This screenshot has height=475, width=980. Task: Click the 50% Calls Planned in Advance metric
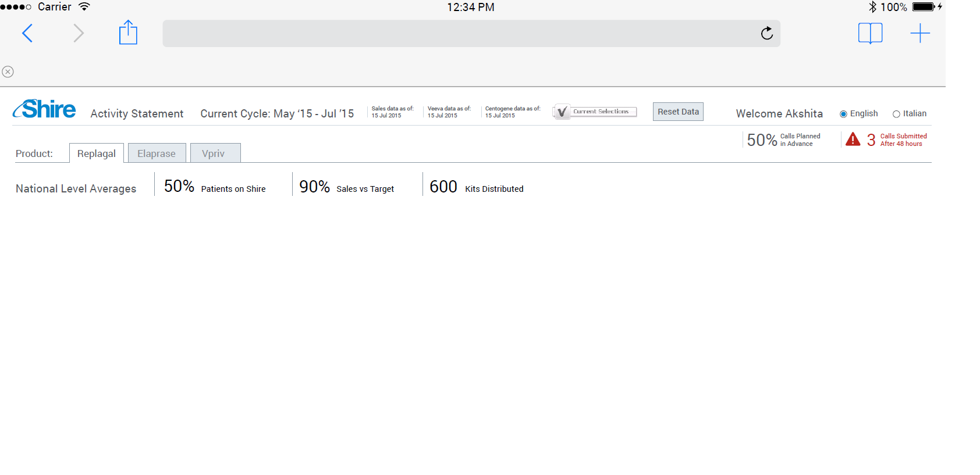tap(783, 140)
